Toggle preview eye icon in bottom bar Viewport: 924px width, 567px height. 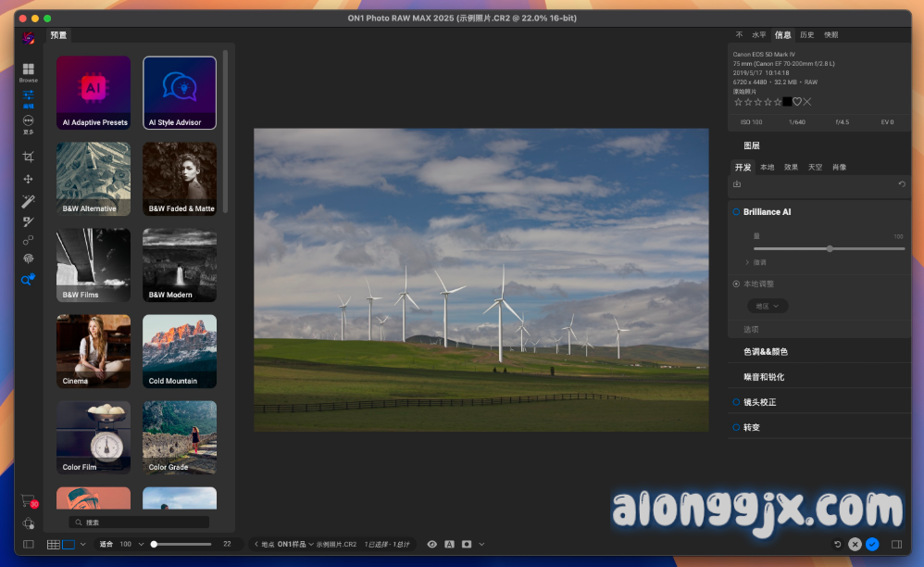click(431, 544)
